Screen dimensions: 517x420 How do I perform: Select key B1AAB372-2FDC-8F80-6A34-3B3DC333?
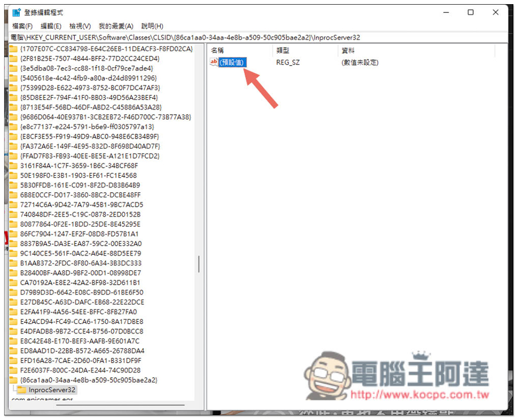pos(81,263)
